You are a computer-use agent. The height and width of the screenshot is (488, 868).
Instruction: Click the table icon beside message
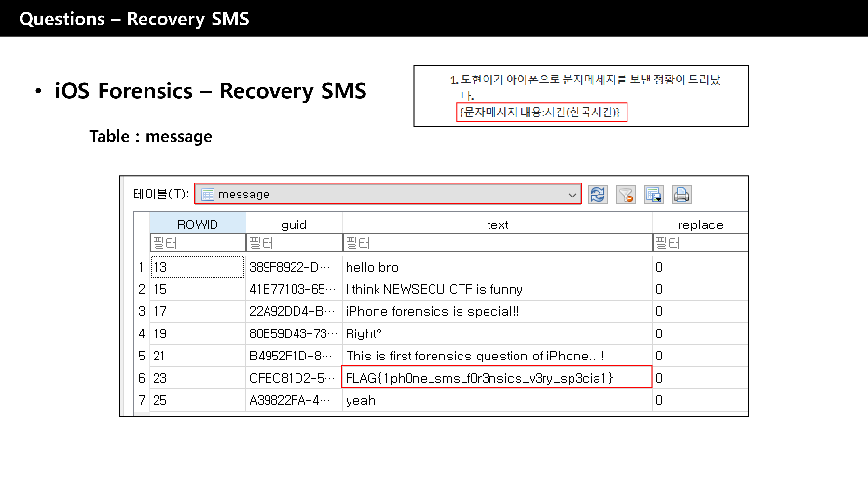click(x=208, y=194)
